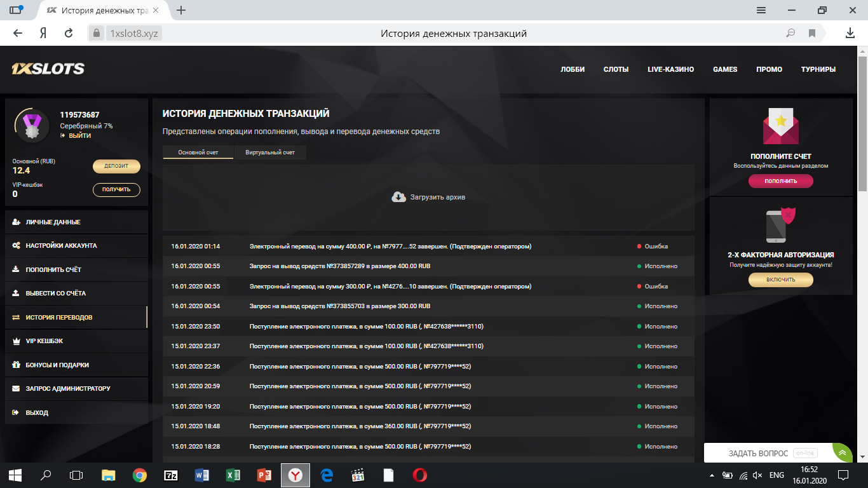Switch to Виртуальный счет tab
The height and width of the screenshot is (488, 868).
[x=270, y=152]
